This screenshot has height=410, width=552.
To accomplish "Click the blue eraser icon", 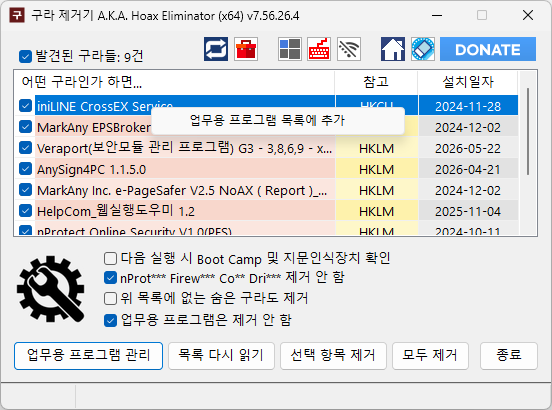I will click(x=423, y=49).
